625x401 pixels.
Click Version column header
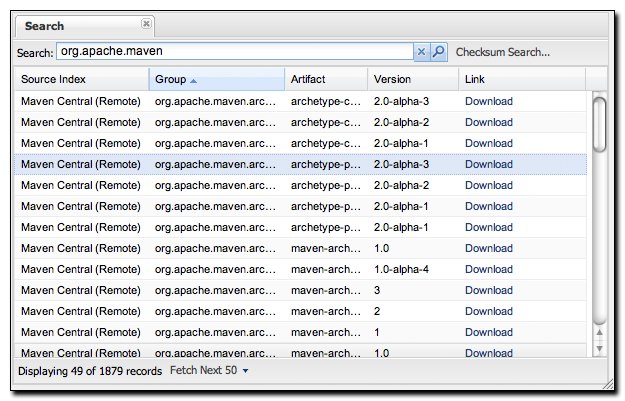coord(392,79)
